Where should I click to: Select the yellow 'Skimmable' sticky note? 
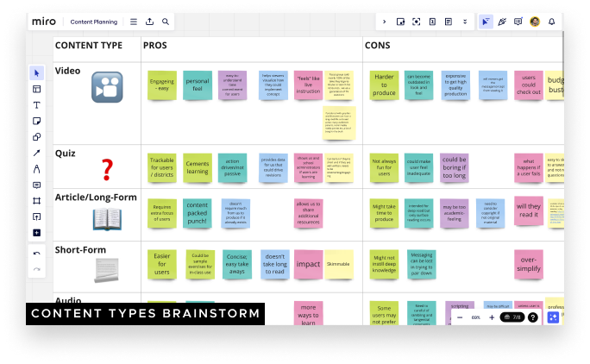(x=339, y=264)
